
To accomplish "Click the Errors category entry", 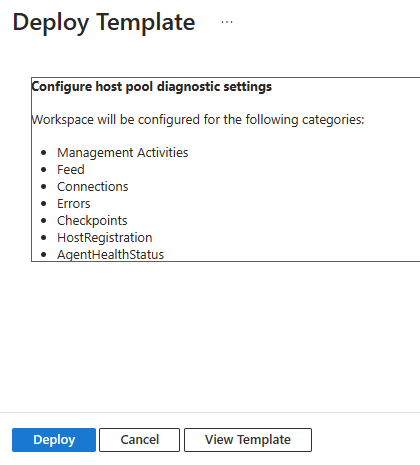I will tap(74, 204).
